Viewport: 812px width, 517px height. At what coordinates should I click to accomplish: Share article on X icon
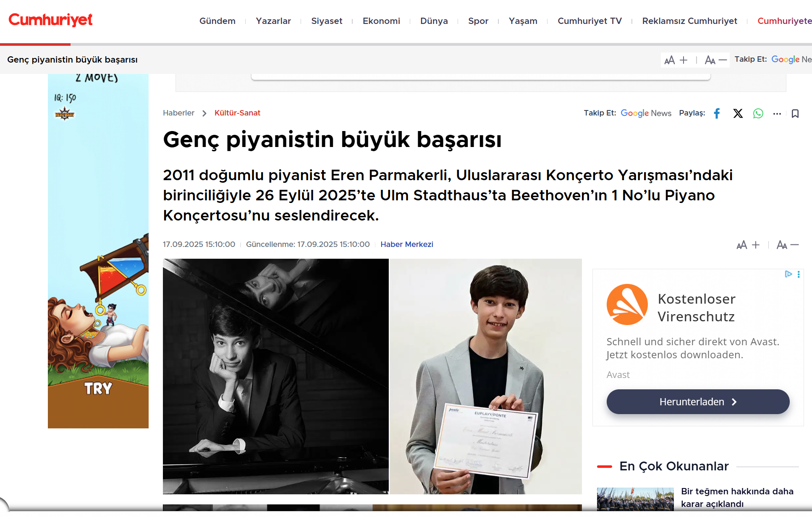tap(738, 113)
